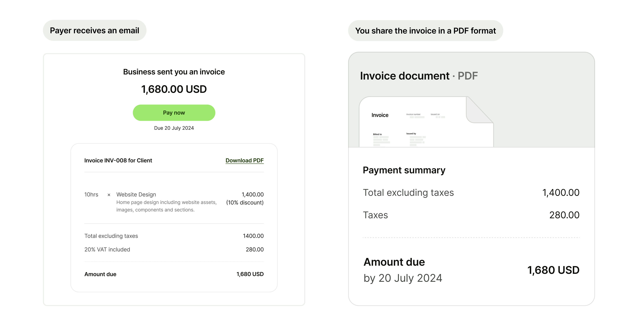Click the green Pay now button
Image resolution: width=644 pixels, height=322 pixels.
coord(174,113)
